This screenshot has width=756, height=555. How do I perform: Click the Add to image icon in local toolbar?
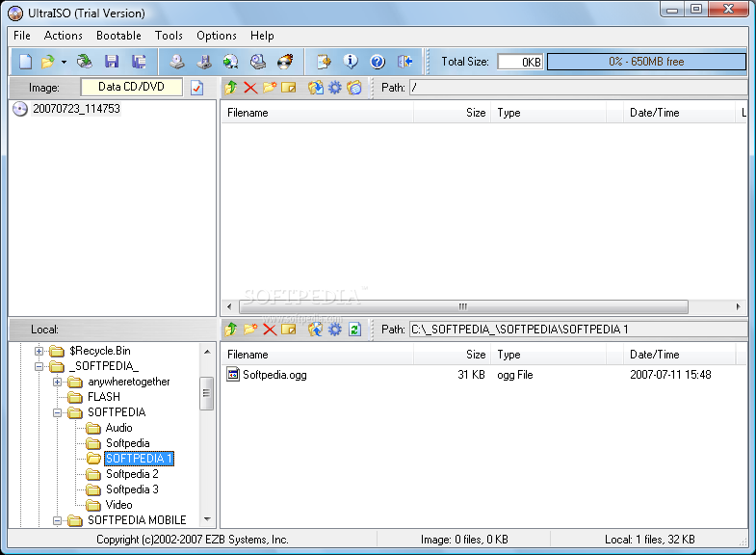[316, 330]
